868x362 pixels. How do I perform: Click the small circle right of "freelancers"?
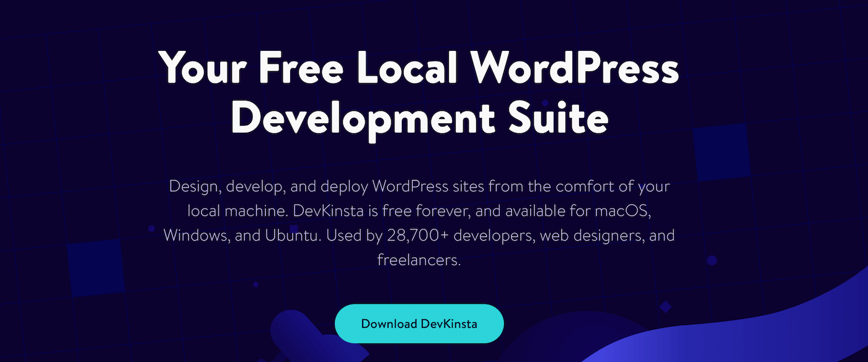tap(712, 260)
